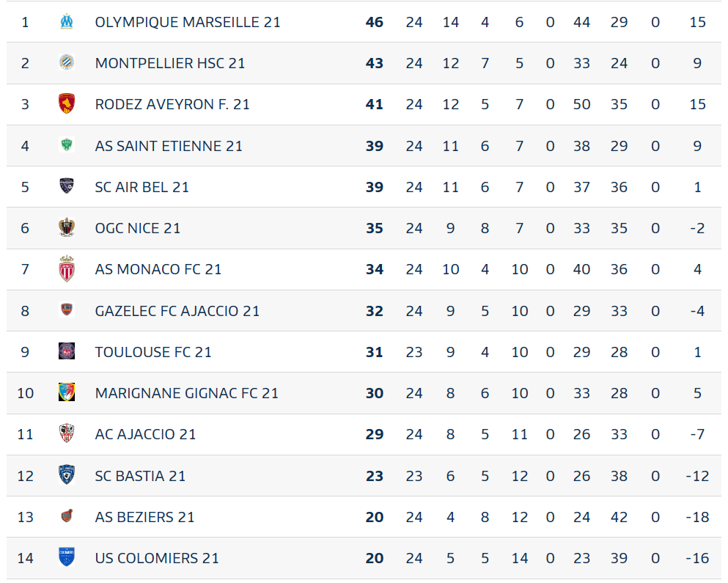Click Marseille's 46 points value
This screenshot has height=583, width=728.
[374, 22]
